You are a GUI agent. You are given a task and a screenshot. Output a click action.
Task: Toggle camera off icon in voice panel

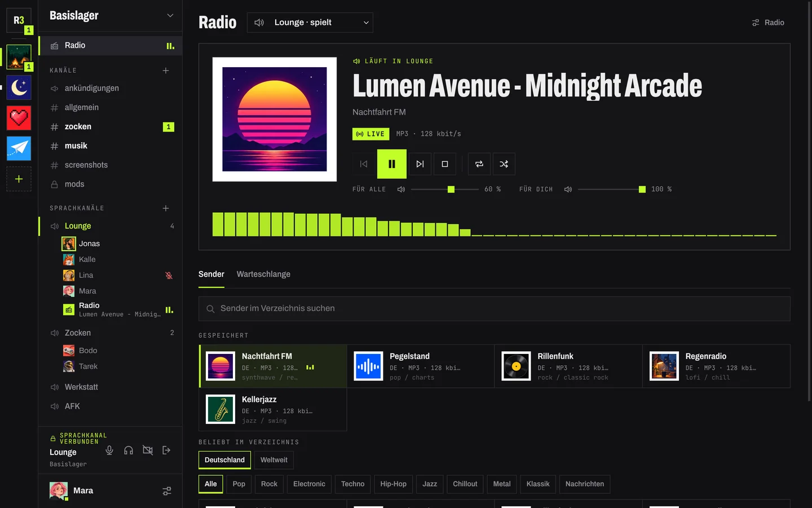point(148,450)
